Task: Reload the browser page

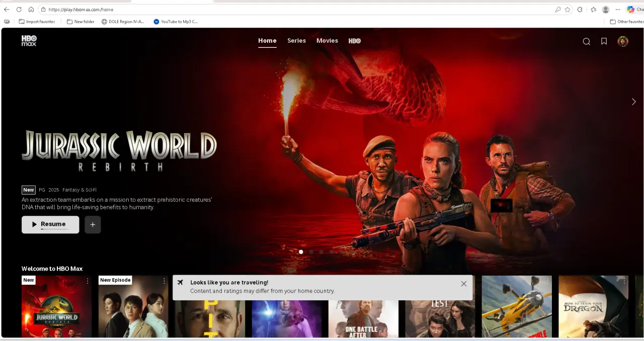Action: pyautogui.click(x=19, y=10)
